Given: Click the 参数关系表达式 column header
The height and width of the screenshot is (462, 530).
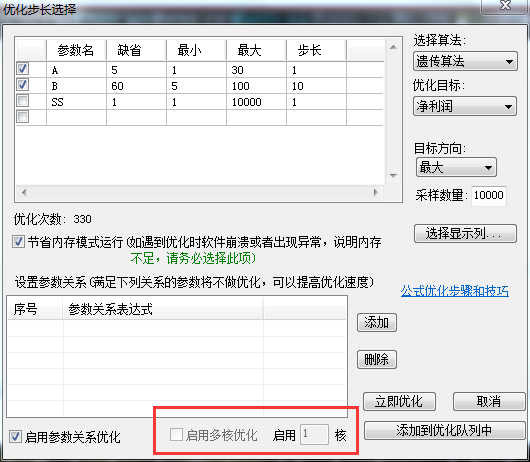Looking at the screenshot, I should [x=163, y=309].
